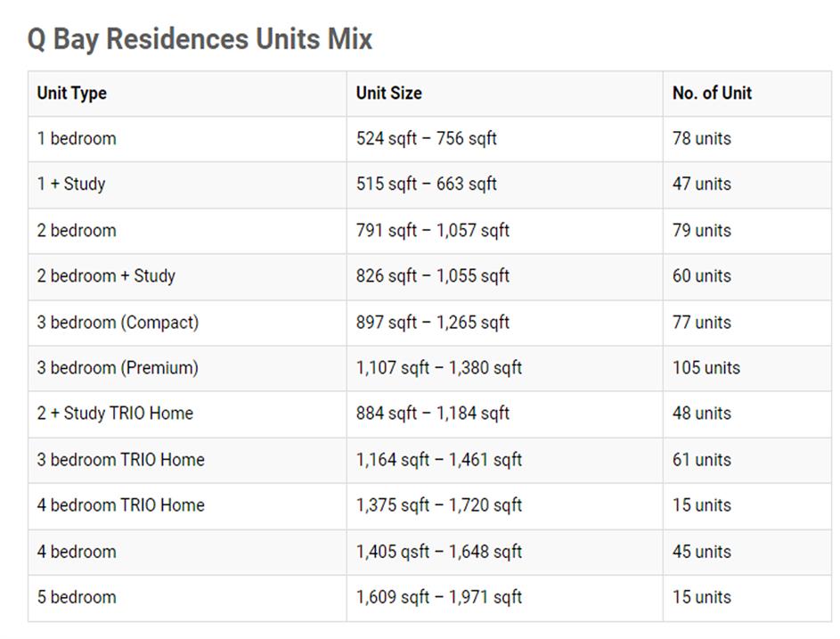The height and width of the screenshot is (639, 840).
Task: Select the 1 bedroom unit type cell
Action: (77, 138)
